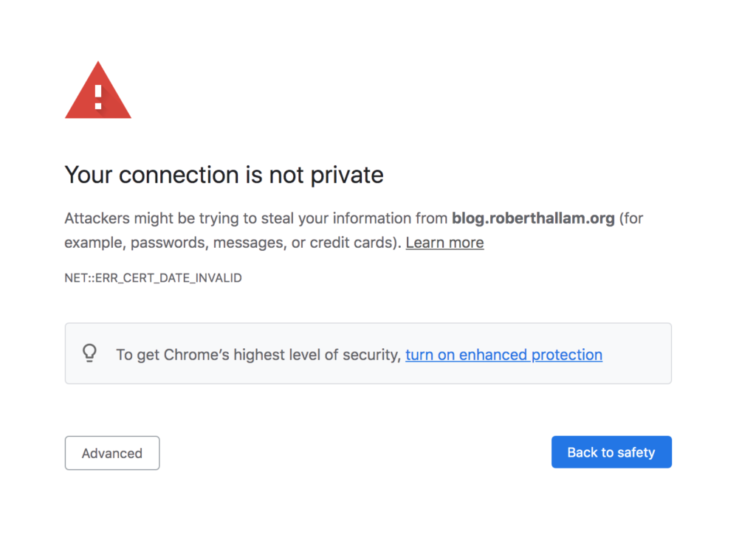Go Back to safety

pos(611,452)
